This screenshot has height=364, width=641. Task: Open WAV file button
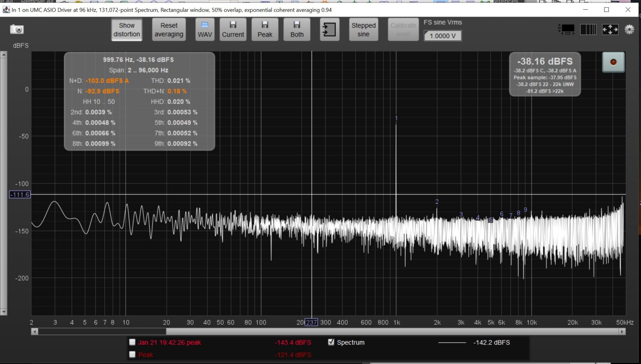point(205,30)
